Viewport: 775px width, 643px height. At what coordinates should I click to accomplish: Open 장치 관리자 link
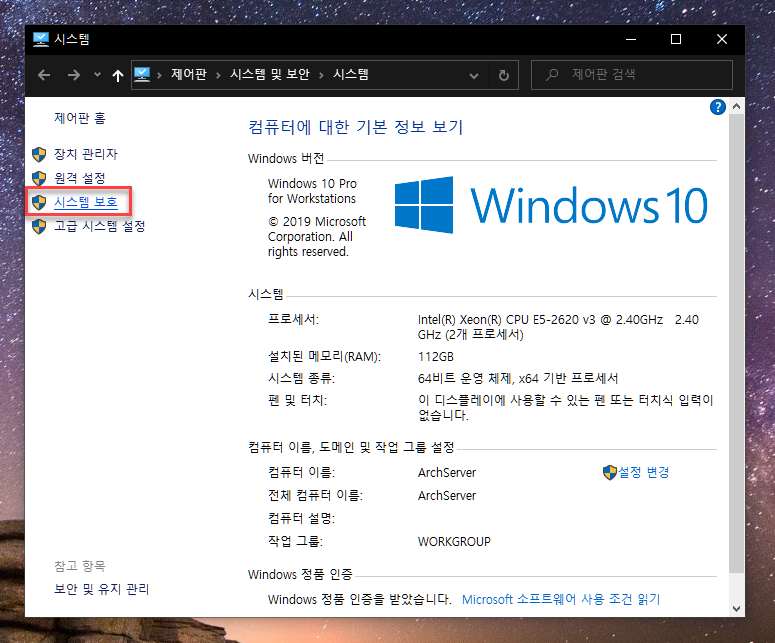tap(86, 154)
